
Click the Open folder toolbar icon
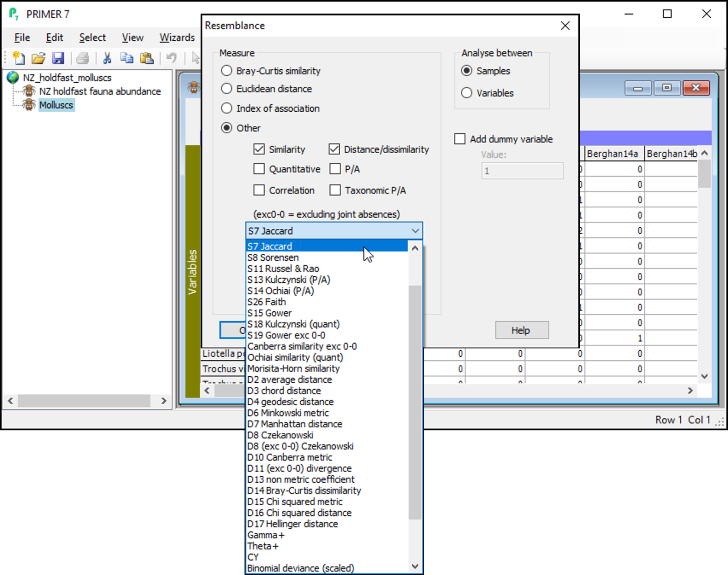pyautogui.click(x=38, y=58)
